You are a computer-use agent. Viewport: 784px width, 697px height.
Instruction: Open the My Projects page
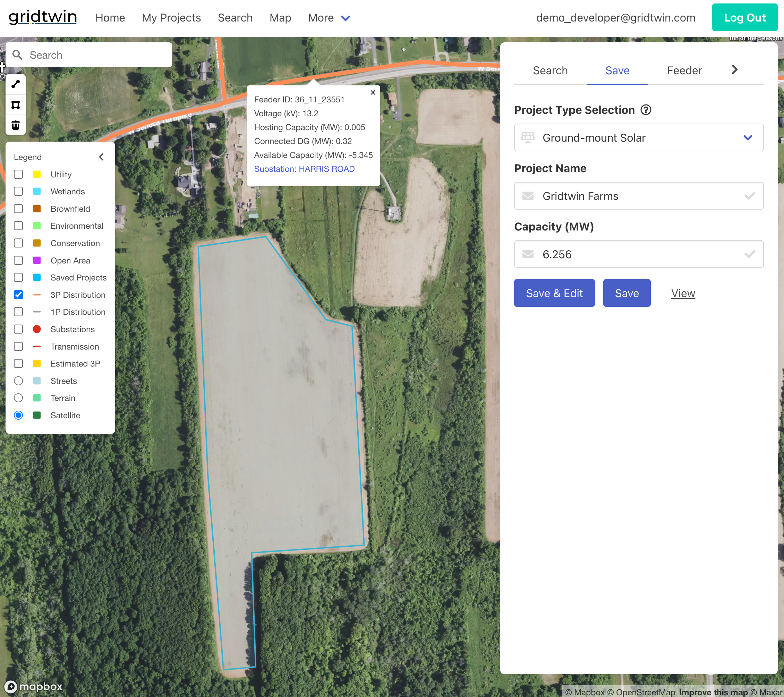pos(171,18)
